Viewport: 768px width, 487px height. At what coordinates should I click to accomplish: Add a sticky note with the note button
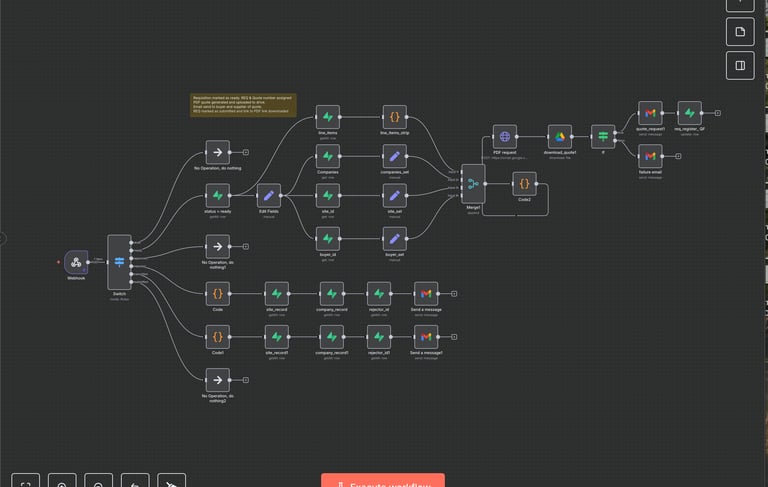tap(740, 32)
